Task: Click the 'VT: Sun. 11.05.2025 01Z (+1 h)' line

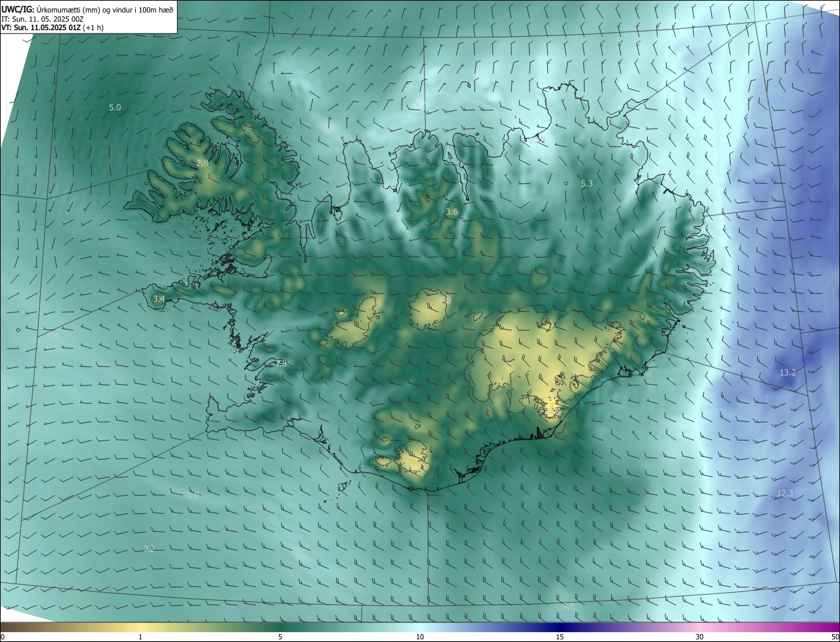Action: [x=52, y=28]
